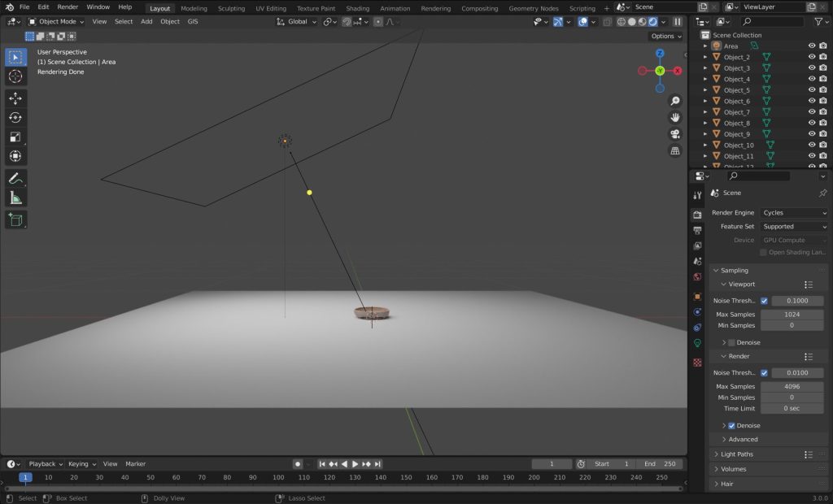Hide Object_2 using its eye icon
Screen dimensions: 833x504
point(811,57)
